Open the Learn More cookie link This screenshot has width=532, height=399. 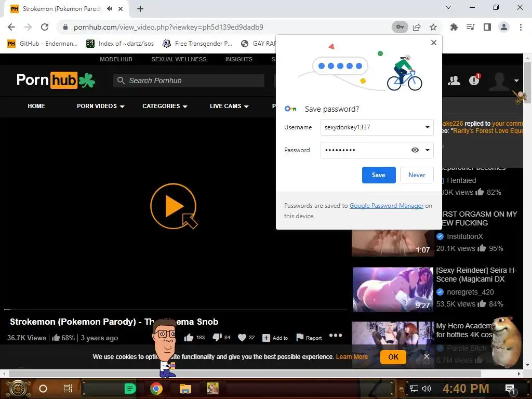click(352, 357)
